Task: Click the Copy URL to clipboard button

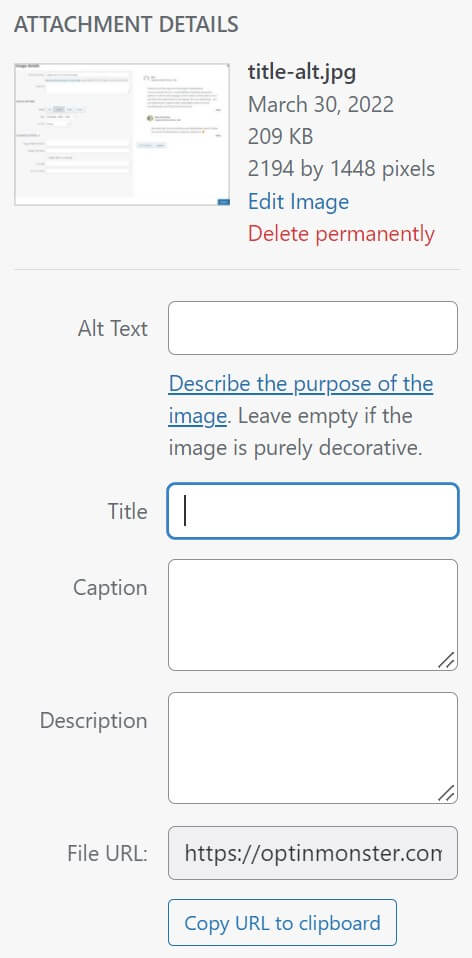Action: point(282,923)
